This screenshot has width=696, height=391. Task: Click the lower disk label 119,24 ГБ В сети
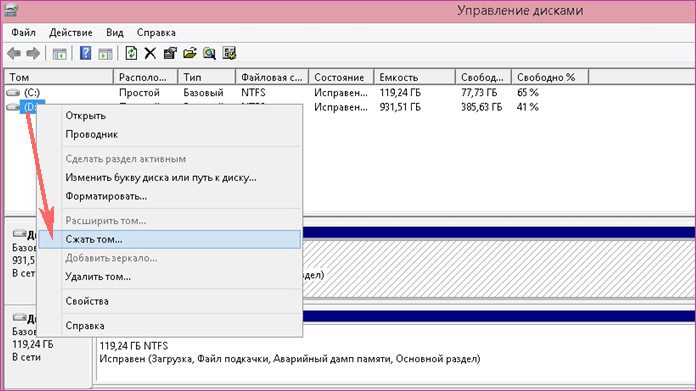point(32,351)
